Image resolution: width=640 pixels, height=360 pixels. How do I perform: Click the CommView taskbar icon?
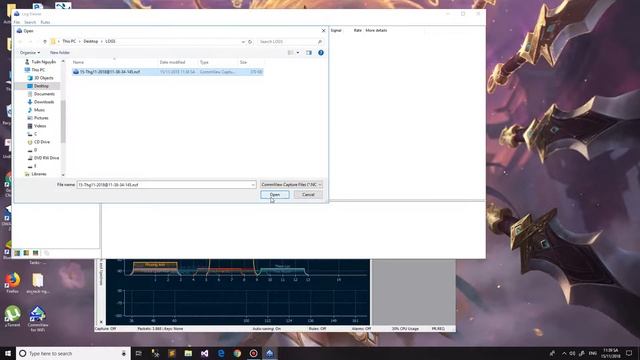click(x=270, y=353)
